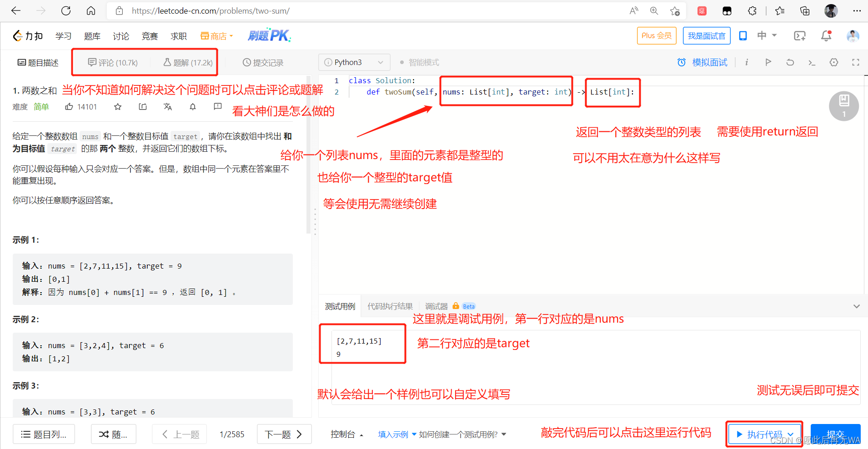868x449 pixels.
Task: Open browser profile avatar
Action: (831, 11)
